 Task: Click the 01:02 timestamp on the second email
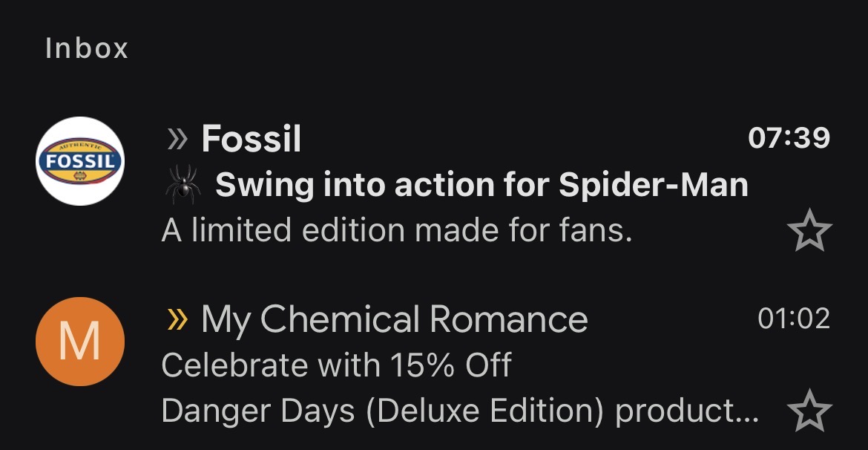coord(794,319)
